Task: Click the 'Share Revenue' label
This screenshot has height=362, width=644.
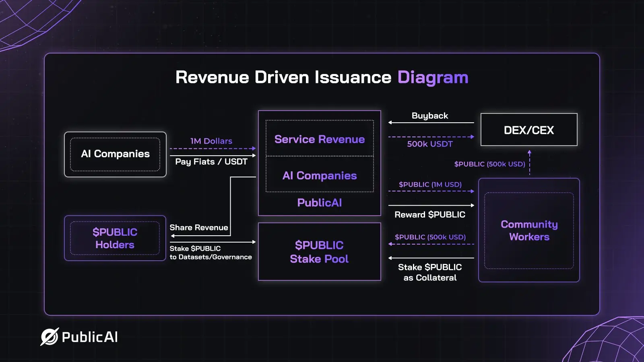Action: [x=199, y=227]
